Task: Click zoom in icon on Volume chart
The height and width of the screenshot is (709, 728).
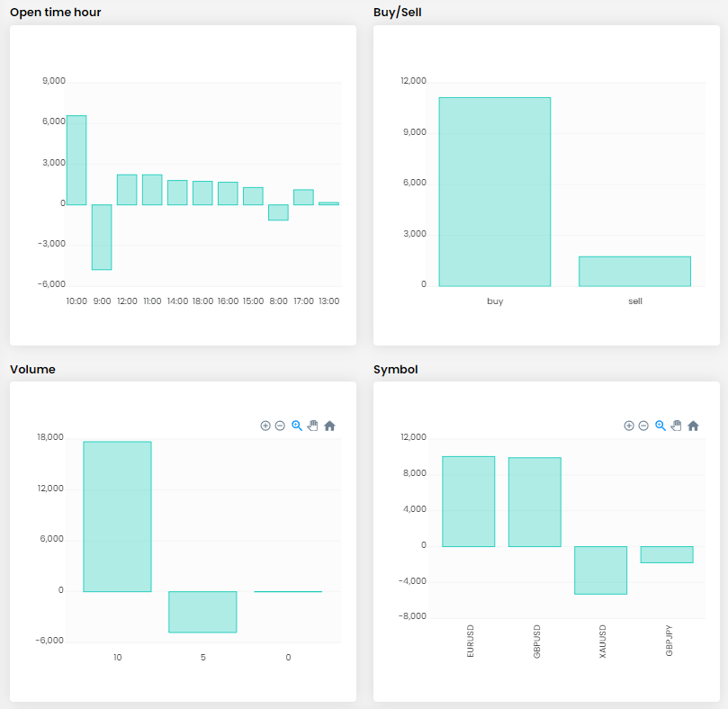Action: [x=265, y=426]
